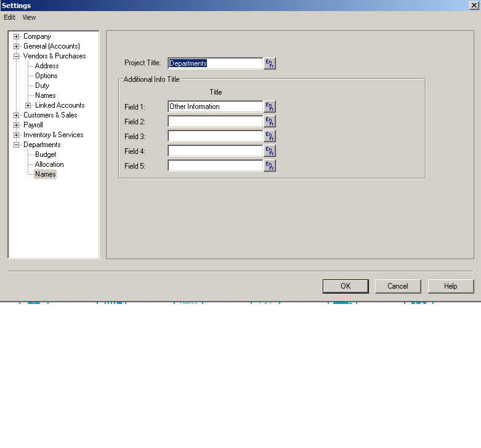The height and width of the screenshot is (448, 481).
Task: Open the View menu
Action: pyautogui.click(x=29, y=17)
